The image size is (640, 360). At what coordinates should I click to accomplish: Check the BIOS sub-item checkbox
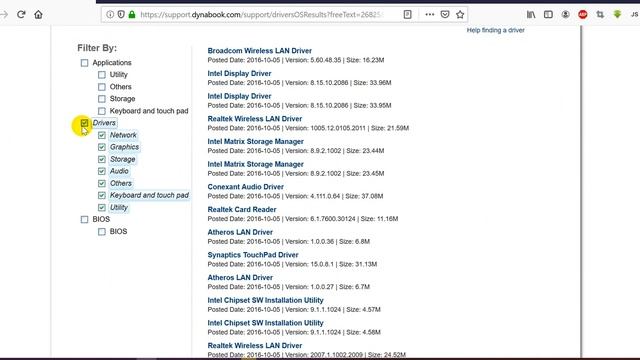[102, 232]
